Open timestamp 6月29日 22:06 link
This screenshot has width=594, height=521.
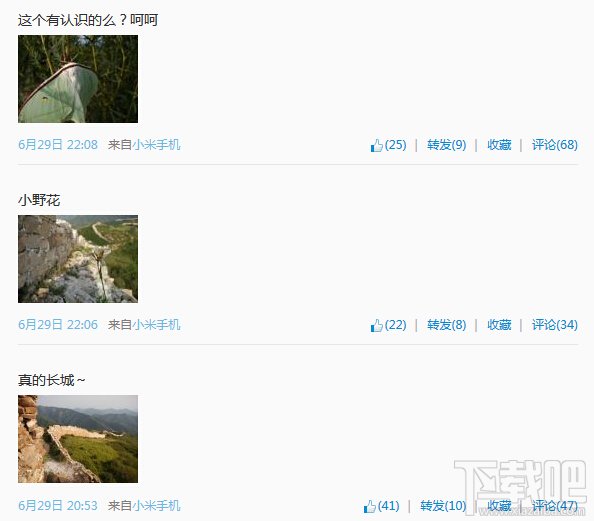coord(58,325)
